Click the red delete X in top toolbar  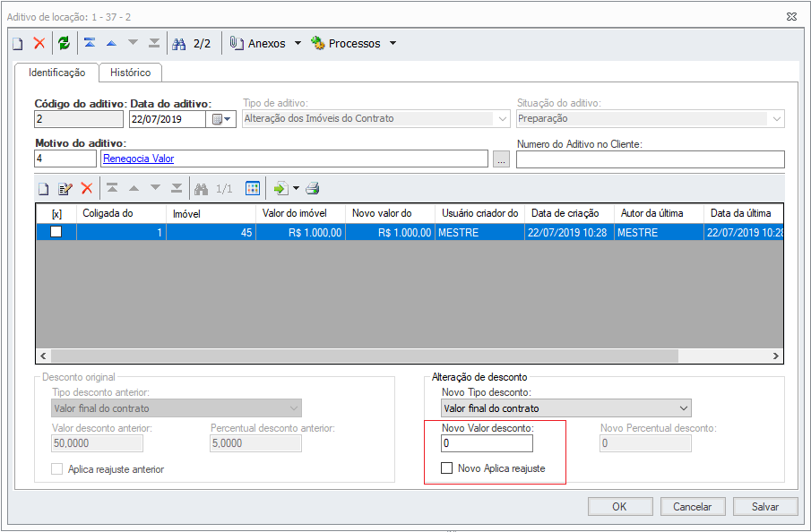39,43
